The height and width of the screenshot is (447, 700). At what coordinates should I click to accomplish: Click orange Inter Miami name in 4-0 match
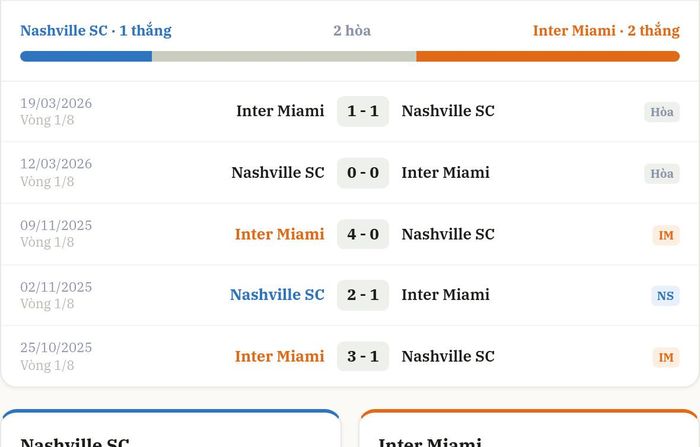[279, 234]
